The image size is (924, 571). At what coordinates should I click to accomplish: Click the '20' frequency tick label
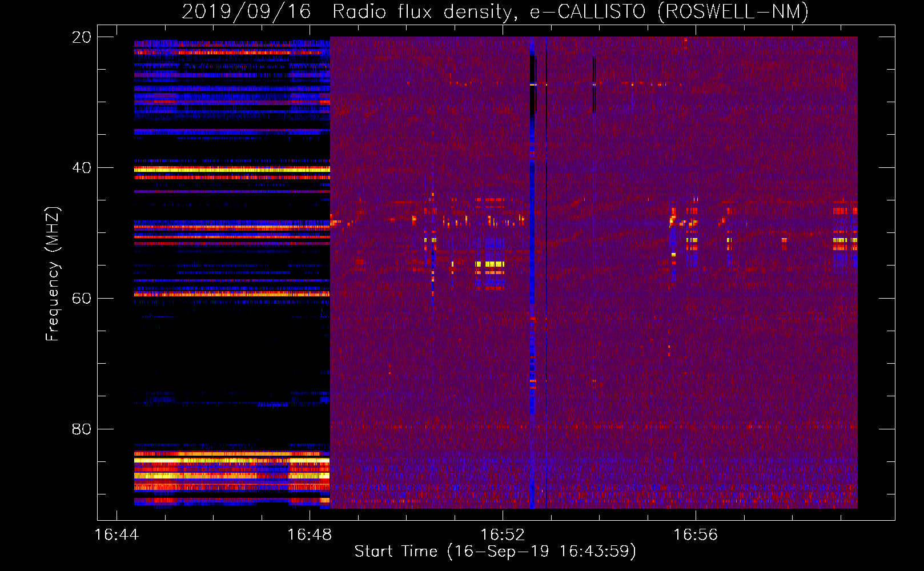(x=81, y=37)
